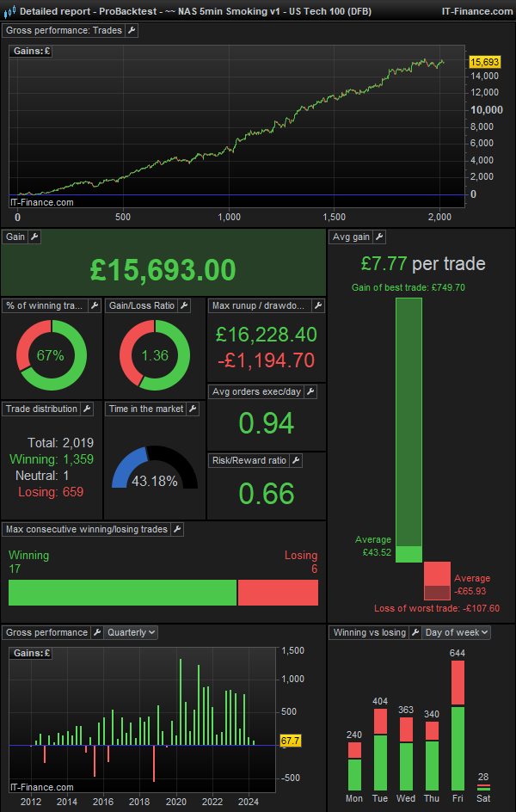Viewport: 516px width, 812px height.
Task: Click the green winning streak bar
Action: pos(122,593)
